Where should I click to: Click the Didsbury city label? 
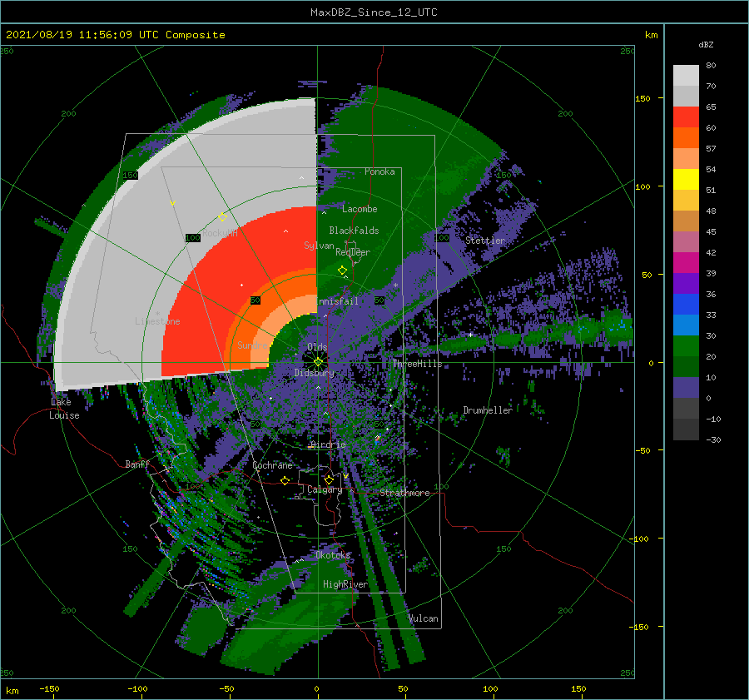coord(315,373)
